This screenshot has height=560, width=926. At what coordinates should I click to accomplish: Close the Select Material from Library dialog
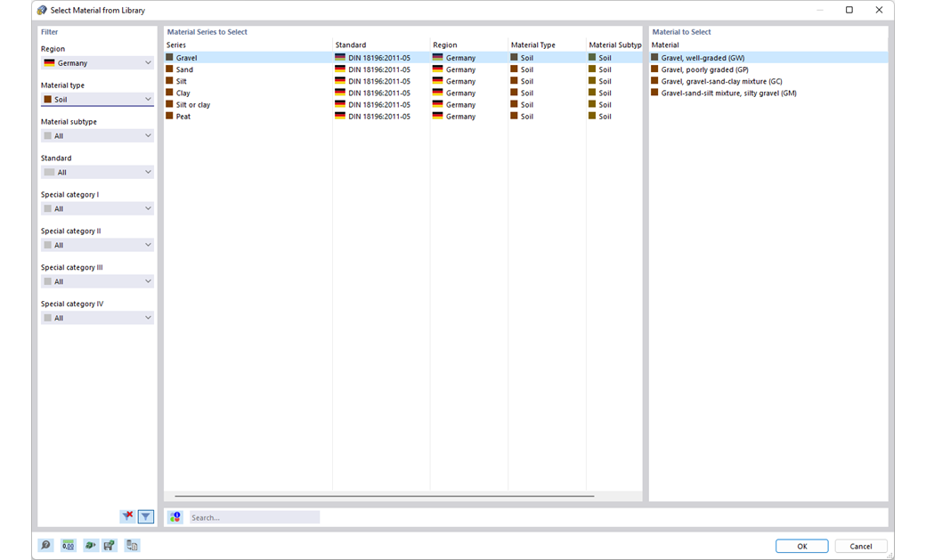click(879, 10)
